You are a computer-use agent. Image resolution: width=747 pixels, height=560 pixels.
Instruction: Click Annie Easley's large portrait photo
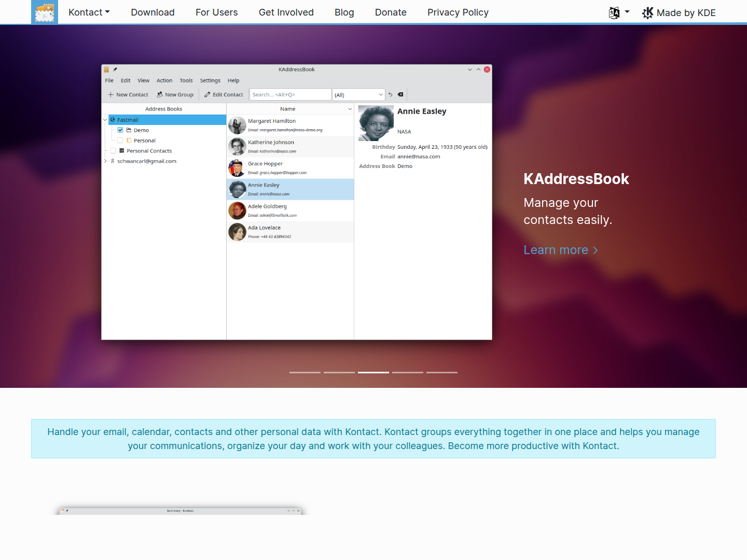pyautogui.click(x=376, y=123)
